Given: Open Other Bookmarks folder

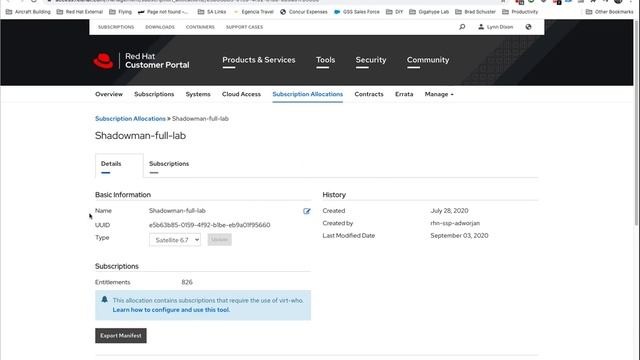Looking at the screenshot, I should (x=609, y=12).
